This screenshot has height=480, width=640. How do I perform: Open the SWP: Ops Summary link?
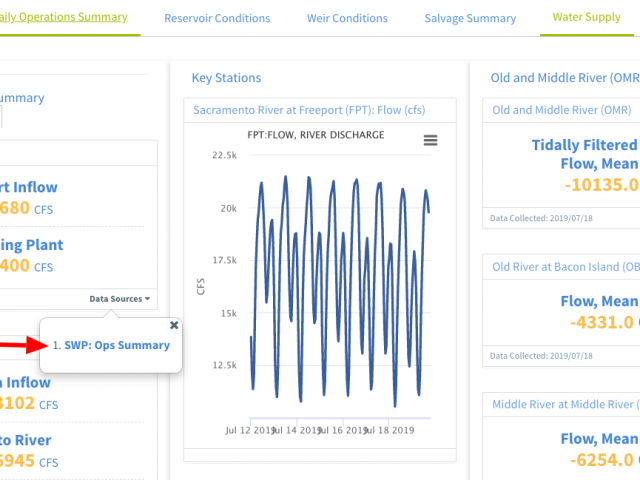click(x=117, y=345)
